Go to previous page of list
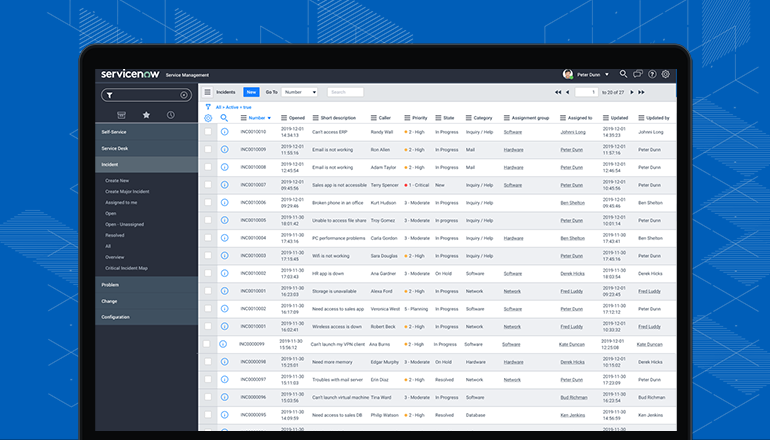Image resolution: width=770 pixels, height=440 pixels. tap(568, 92)
